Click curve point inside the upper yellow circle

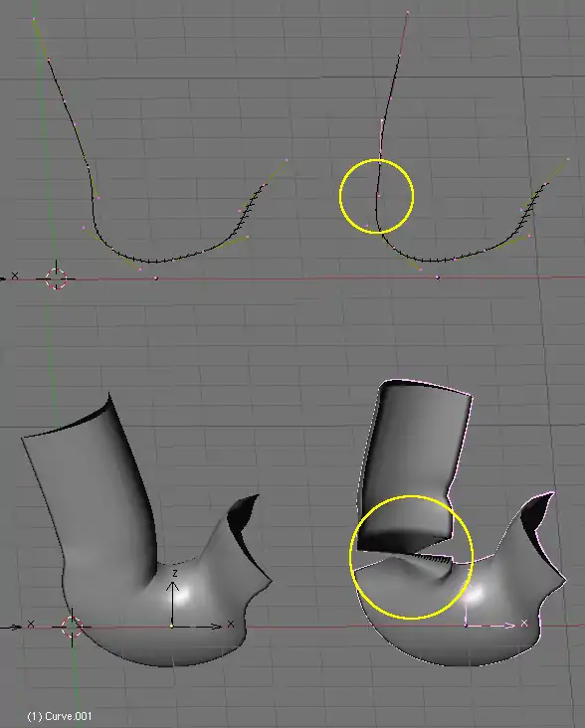(x=378, y=196)
